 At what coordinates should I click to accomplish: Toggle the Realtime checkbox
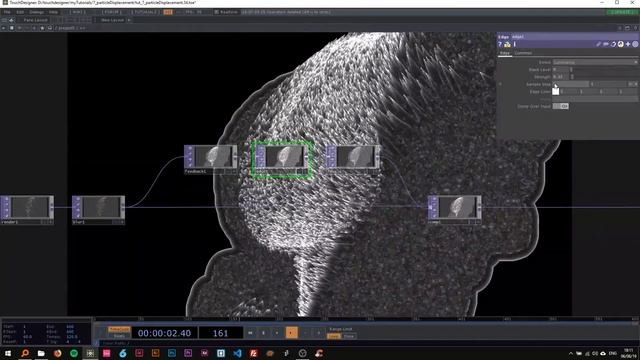tap(216, 12)
